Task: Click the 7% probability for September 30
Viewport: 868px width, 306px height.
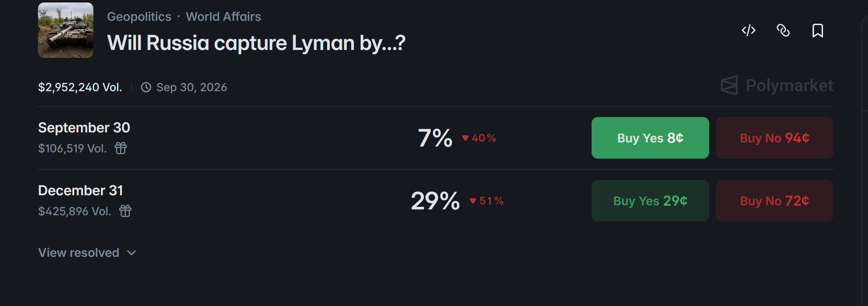Action: [x=435, y=138]
